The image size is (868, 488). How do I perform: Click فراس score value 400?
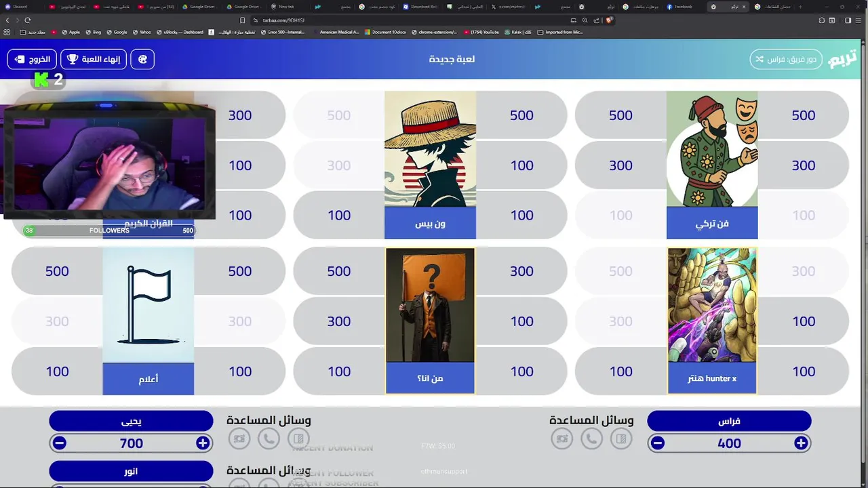729,443
